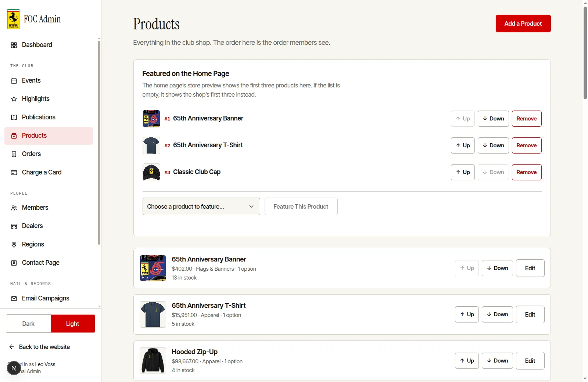Click the Contact Page icon
The image size is (588, 382).
click(x=14, y=263)
